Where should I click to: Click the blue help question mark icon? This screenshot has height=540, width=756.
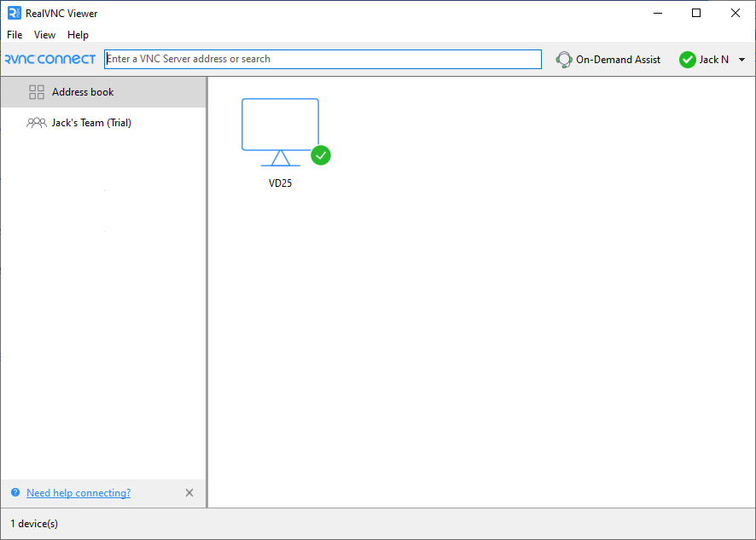[15, 492]
